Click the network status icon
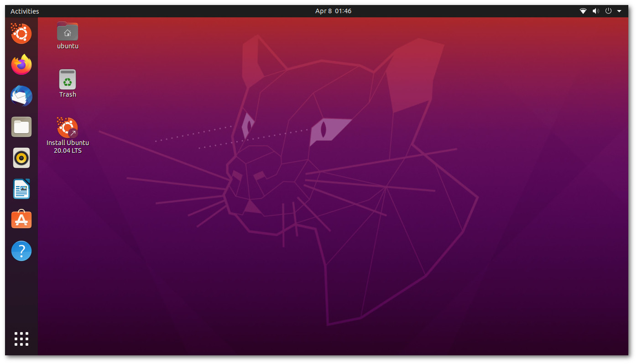The height and width of the screenshot is (364, 637). pyautogui.click(x=583, y=11)
